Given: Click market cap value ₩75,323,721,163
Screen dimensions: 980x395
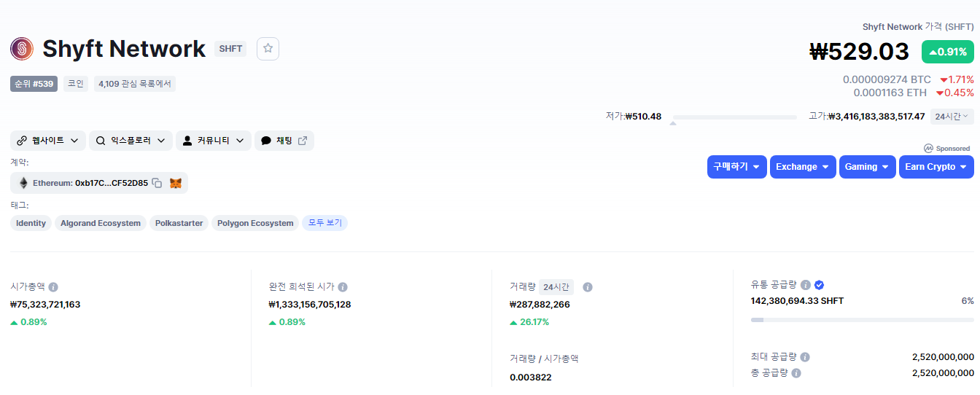Looking at the screenshot, I should click(45, 305).
